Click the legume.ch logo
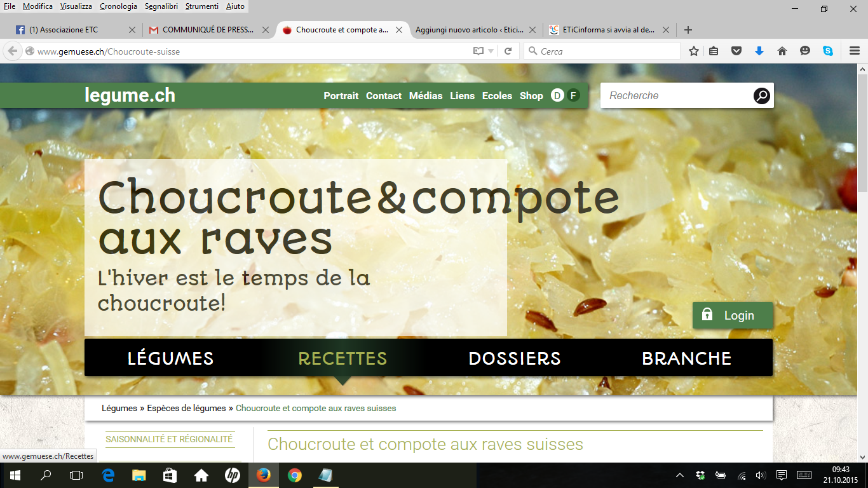 (x=130, y=95)
